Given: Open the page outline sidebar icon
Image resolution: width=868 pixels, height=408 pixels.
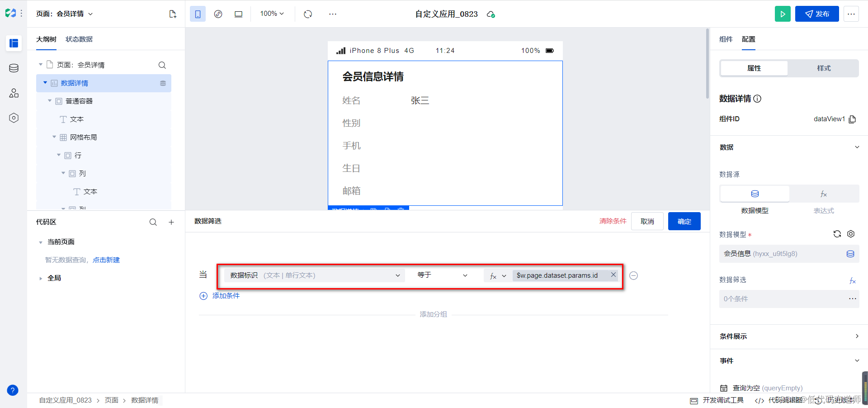Looking at the screenshot, I should (x=14, y=43).
